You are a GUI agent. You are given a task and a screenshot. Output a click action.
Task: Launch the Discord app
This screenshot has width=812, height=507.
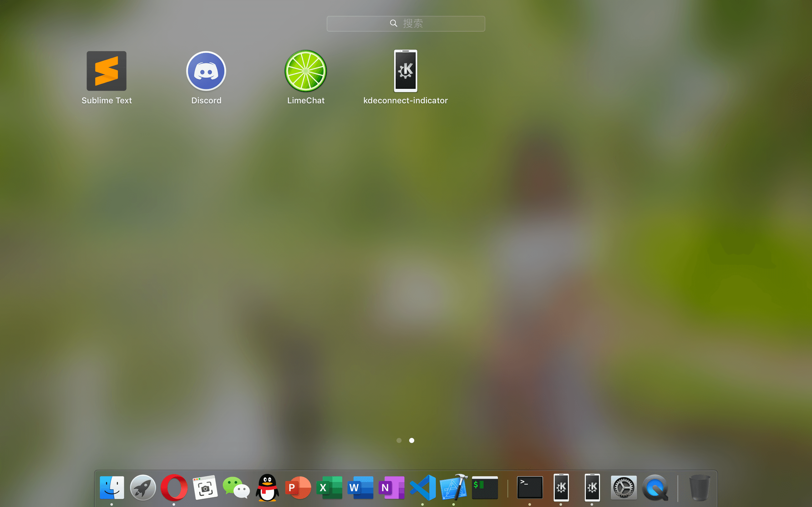click(206, 71)
